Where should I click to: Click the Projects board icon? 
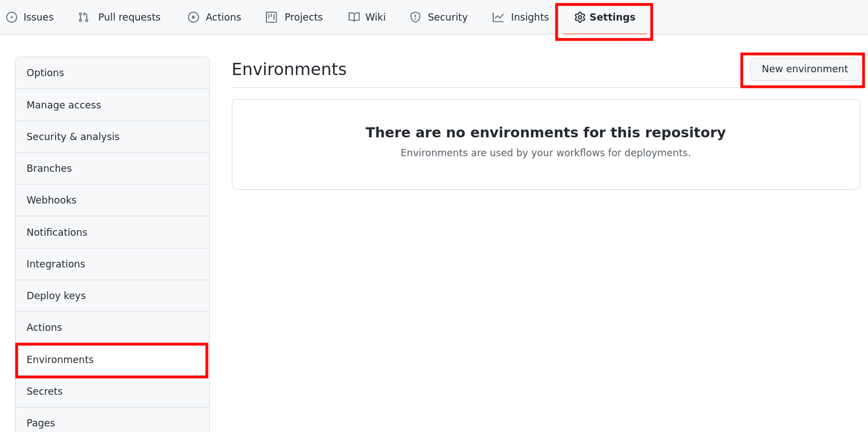point(271,17)
